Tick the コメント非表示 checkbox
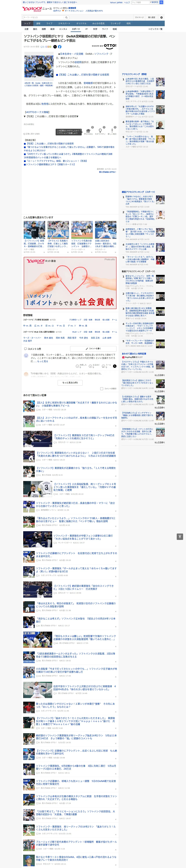This screenshot has width=186, height=868. click(102, 389)
